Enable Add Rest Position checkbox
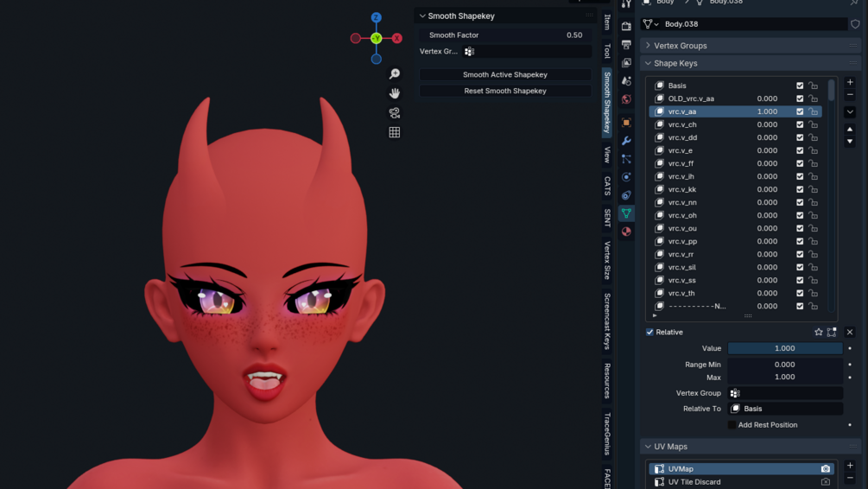Viewport: 868px width, 489px height. (732, 425)
